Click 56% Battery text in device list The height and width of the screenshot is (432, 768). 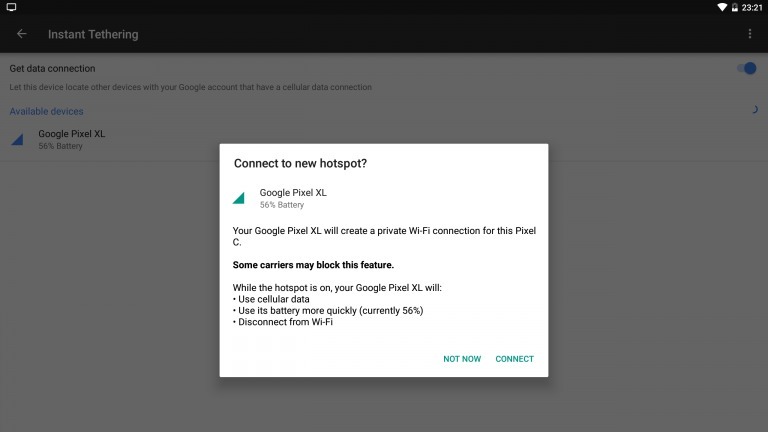click(x=60, y=146)
